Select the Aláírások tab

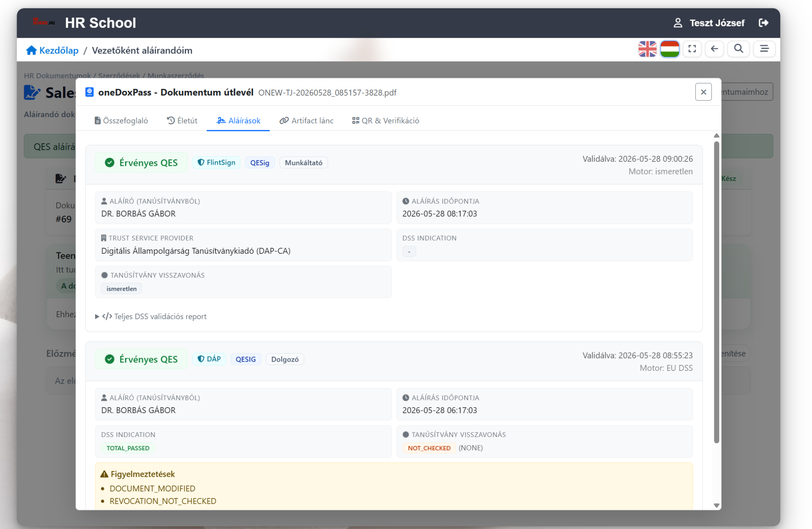point(238,121)
